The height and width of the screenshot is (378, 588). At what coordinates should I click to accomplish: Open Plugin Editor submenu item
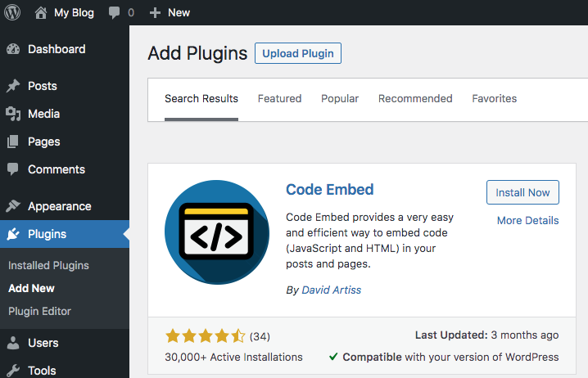click(40, 311)
